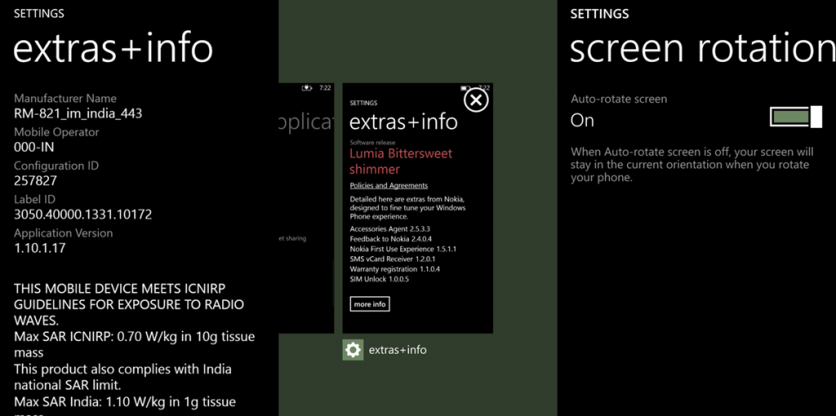This screenshot has width=836, height=416.
Task: Click the gear icon beside extras+info label
Action: pyautogui.click(x=352, y=349)
